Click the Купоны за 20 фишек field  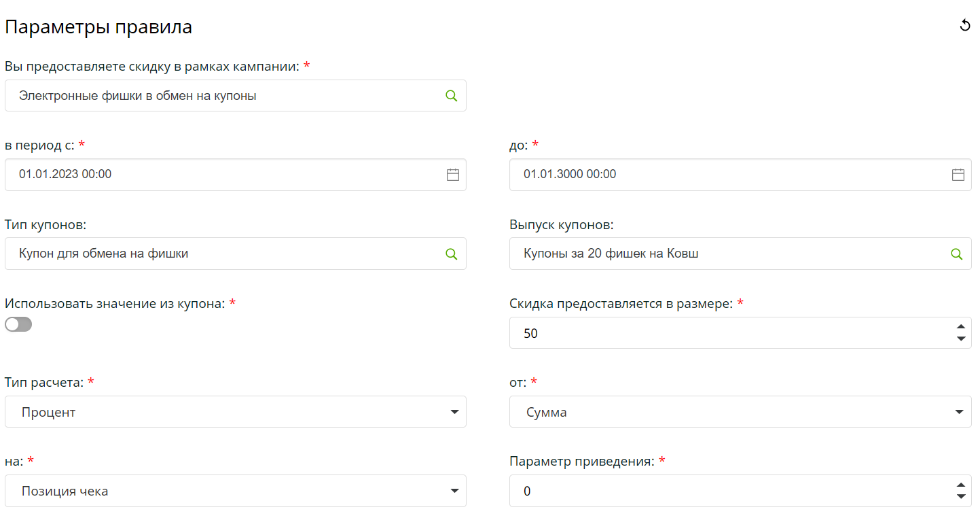pos(727,254)
